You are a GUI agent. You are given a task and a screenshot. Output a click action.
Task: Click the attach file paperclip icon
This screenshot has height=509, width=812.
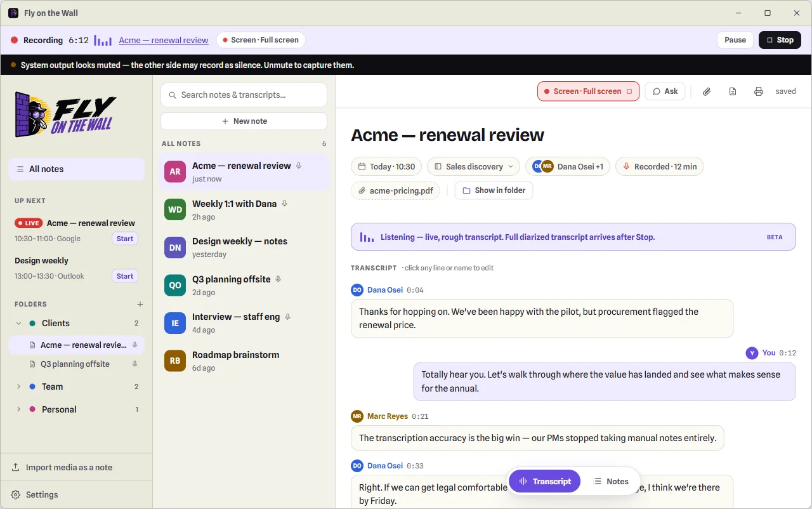[707, 91]
